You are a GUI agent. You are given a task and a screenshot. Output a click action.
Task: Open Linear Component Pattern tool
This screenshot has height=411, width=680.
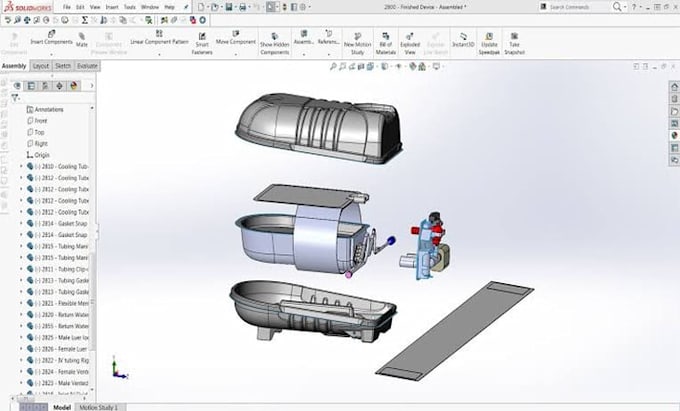click(x=159, y=38)
